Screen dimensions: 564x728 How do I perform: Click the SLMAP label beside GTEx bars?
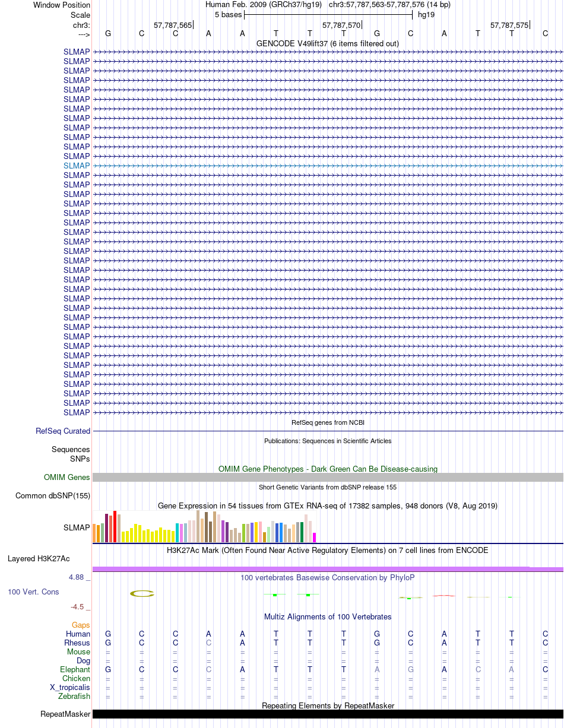point(77,527)
